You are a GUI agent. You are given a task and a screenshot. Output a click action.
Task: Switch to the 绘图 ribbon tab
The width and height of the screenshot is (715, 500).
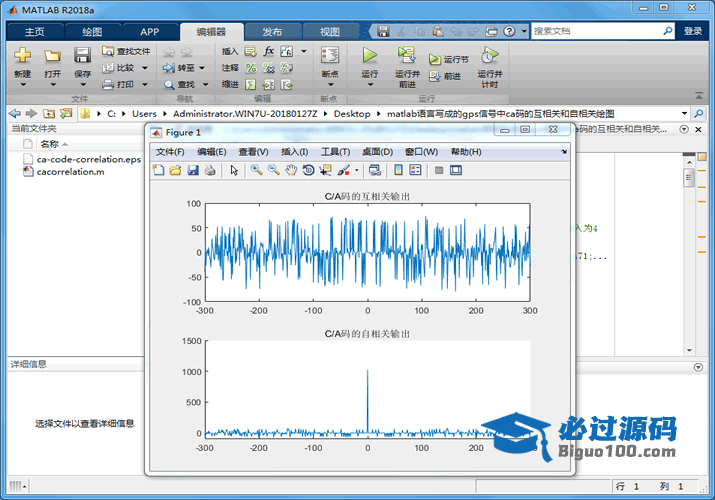(x=91, y=31)
